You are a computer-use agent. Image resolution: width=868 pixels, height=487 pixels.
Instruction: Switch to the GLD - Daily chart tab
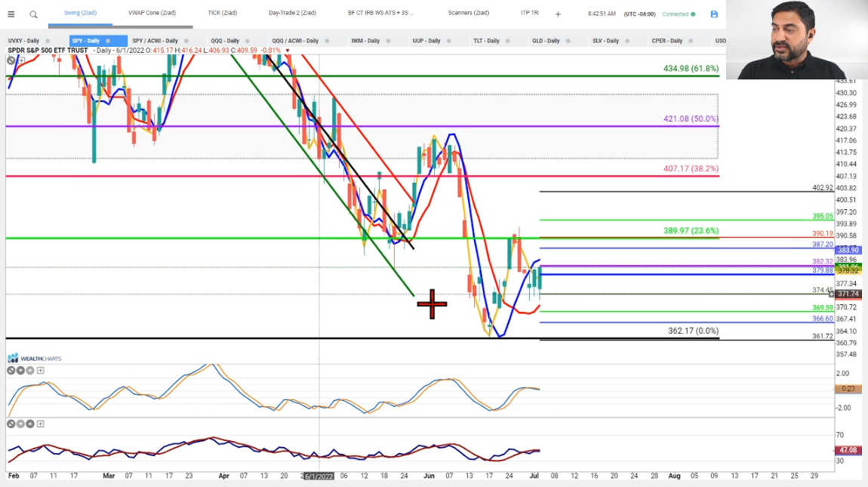point(546,41)
